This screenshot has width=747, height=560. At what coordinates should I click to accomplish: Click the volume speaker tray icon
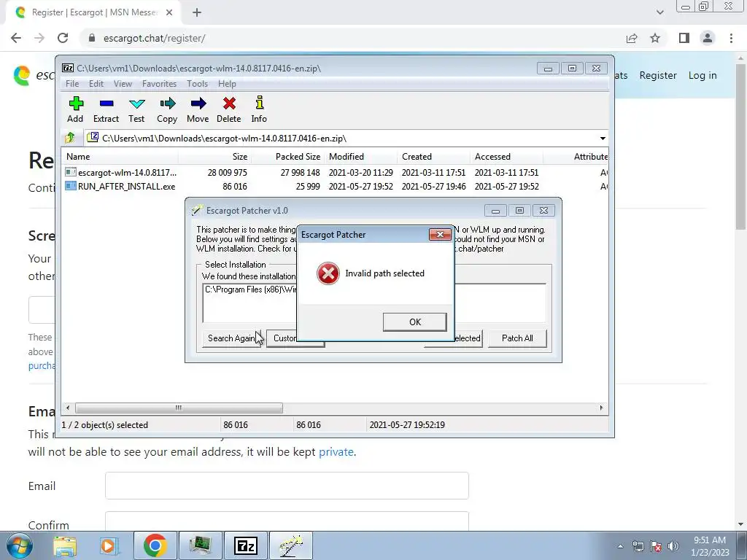pyautogui.click(x=673, y=546)
